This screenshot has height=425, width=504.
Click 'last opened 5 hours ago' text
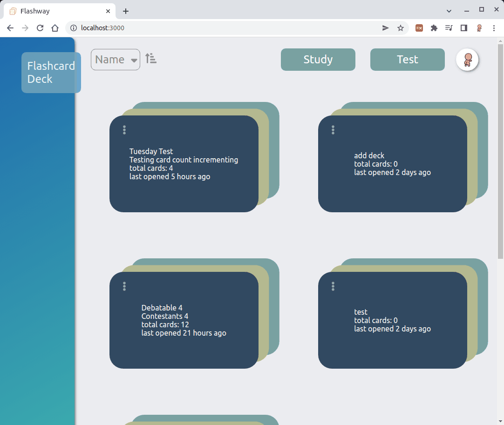[170, 177]
